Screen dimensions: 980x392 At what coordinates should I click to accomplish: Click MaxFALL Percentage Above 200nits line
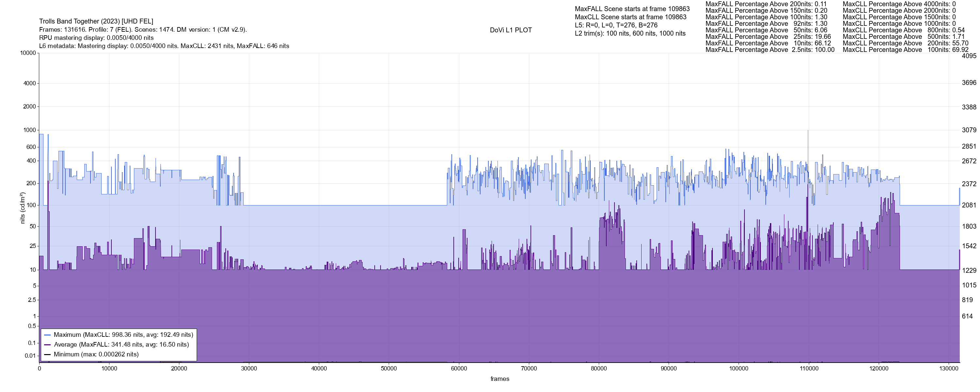[766, 4]
